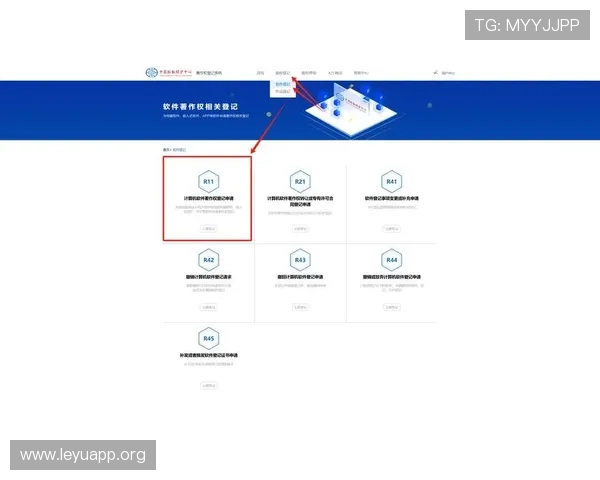This screenshot has width=600, height=480.
Task: Click the R41 hexagon icon
Action: coord(391,181)
